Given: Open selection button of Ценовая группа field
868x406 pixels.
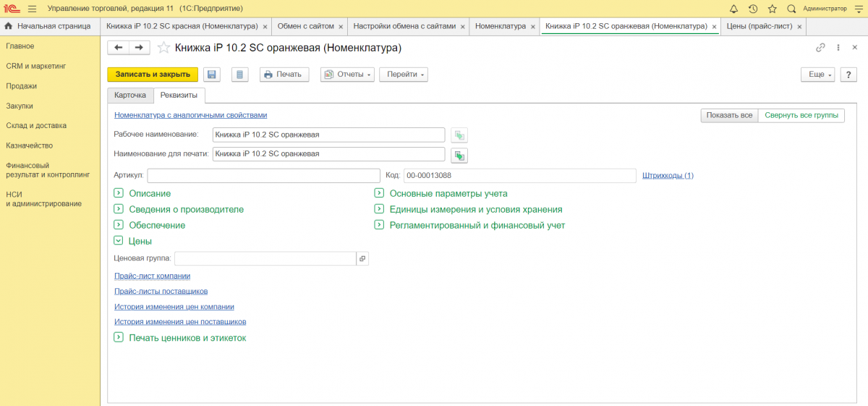Looking at the screenshot, I should tap(362, 258).
